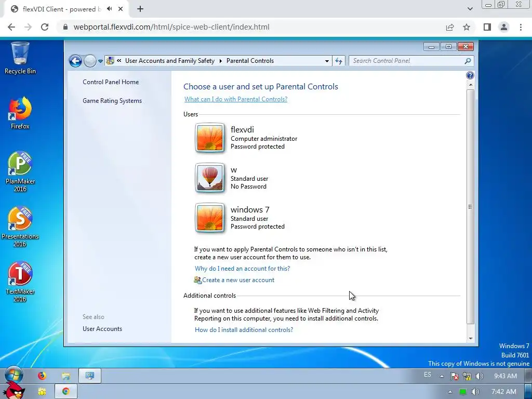Click the scroll down arrow in Parental Controls

[x=470, y=338]
